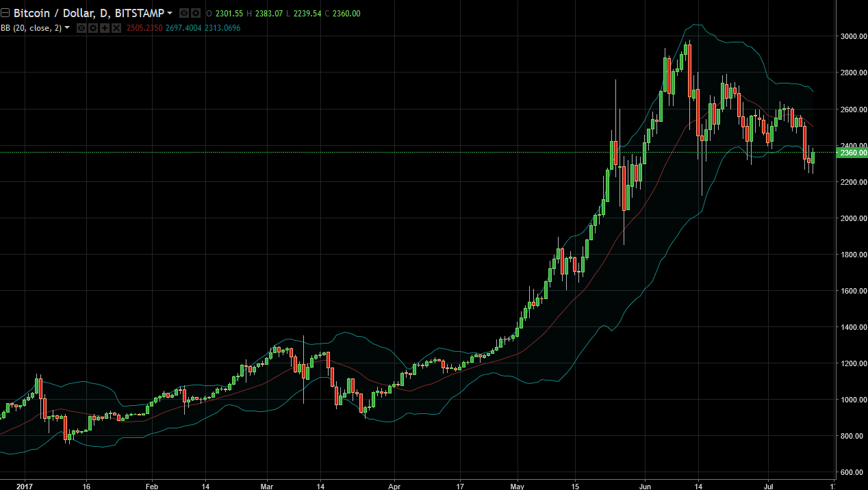Collapse the Bitcoin / Dollar legend box
Screen dimensions: 868x490
tap(5, 13)
